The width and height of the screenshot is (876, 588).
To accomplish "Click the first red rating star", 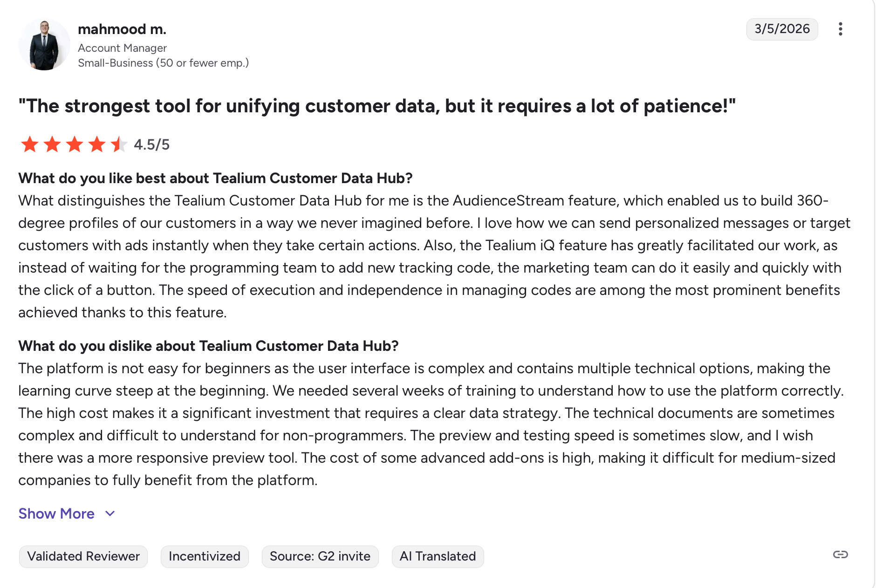I will click(30, 144).
